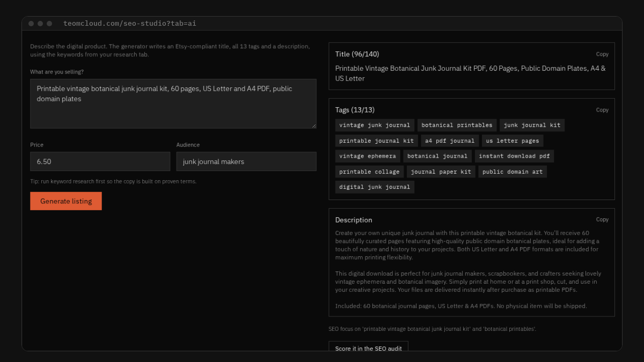Click the SEO focus note below the description
This screenshot has width=644, height=362.
pos(432,329)
